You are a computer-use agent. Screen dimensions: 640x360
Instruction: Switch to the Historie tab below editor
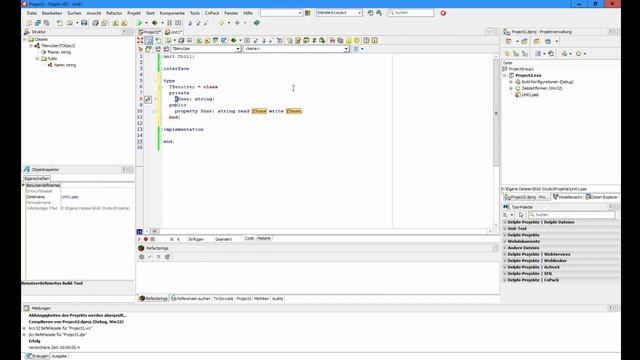coord(264,238)
